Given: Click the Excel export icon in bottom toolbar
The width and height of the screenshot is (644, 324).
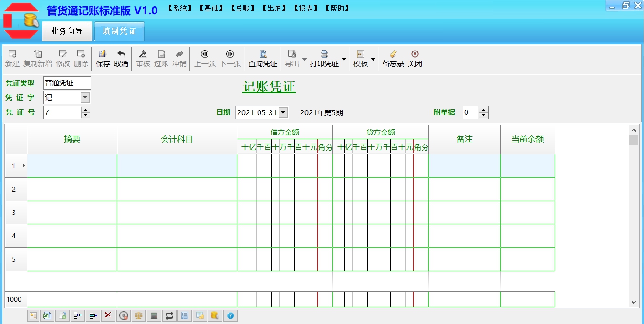Looking at the screenshot, I should tap(47, 315).
